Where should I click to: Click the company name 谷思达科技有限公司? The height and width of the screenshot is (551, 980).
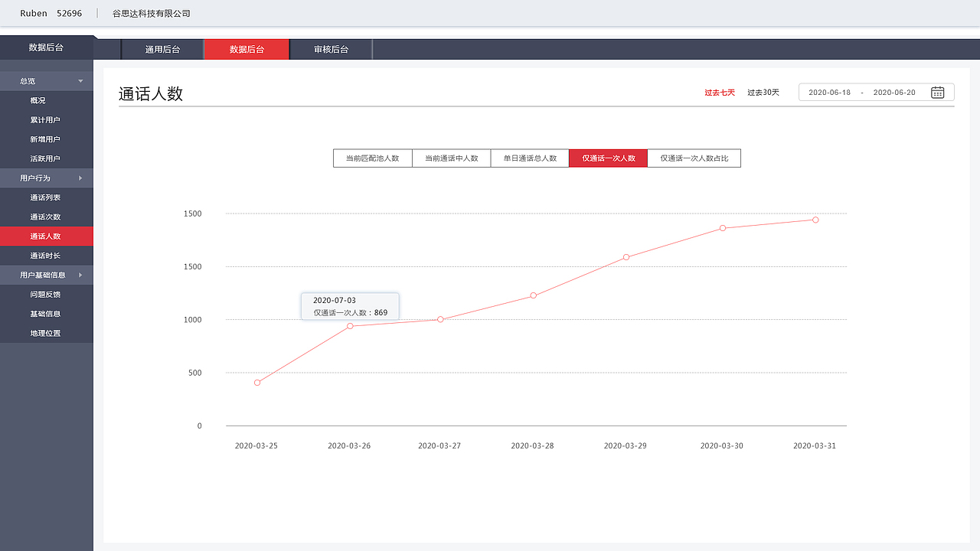click(152, 14)
